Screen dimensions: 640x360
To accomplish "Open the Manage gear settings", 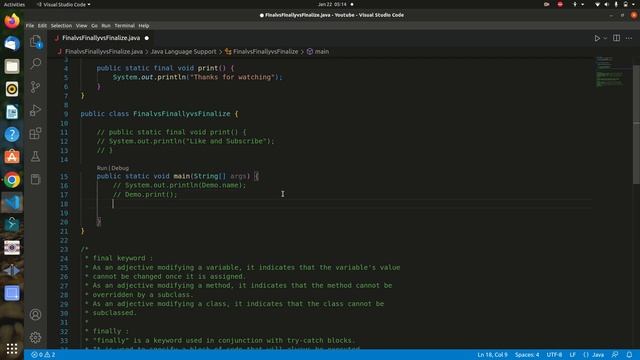I will tap(36, 337).
